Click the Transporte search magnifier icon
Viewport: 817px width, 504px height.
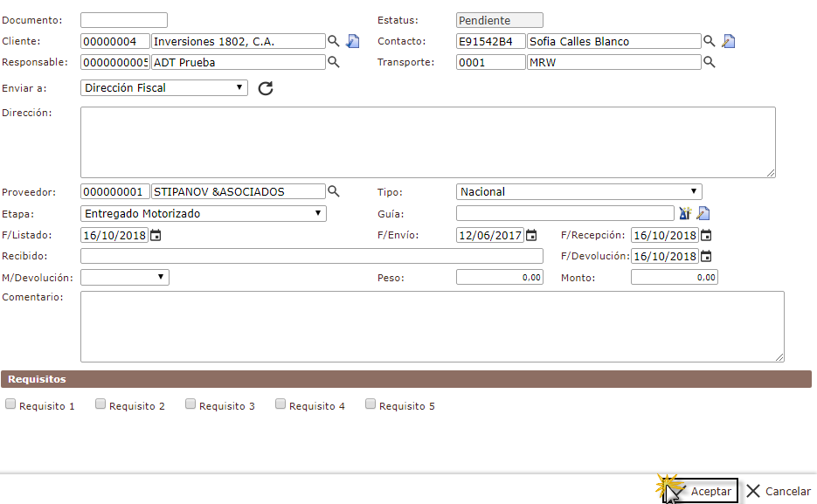710,62
